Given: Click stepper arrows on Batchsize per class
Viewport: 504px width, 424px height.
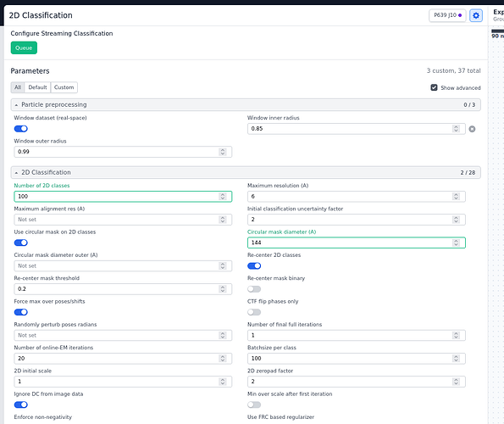Looking at the screenshot, I should click(456, 359).
